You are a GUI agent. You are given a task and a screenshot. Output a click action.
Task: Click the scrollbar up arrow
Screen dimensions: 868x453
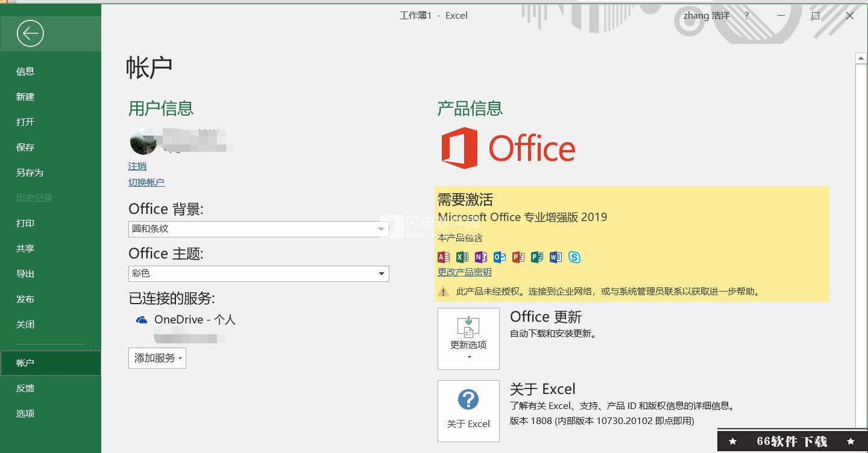861,58
